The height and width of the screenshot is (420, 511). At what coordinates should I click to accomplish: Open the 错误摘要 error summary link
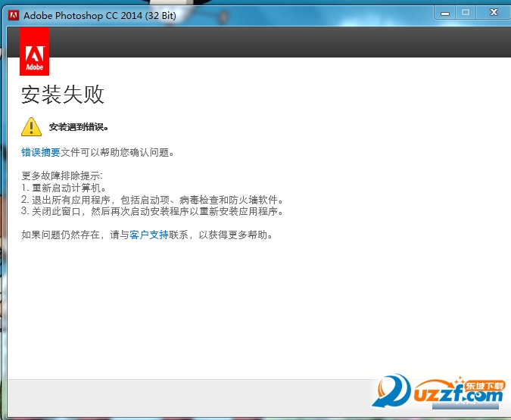41,152
